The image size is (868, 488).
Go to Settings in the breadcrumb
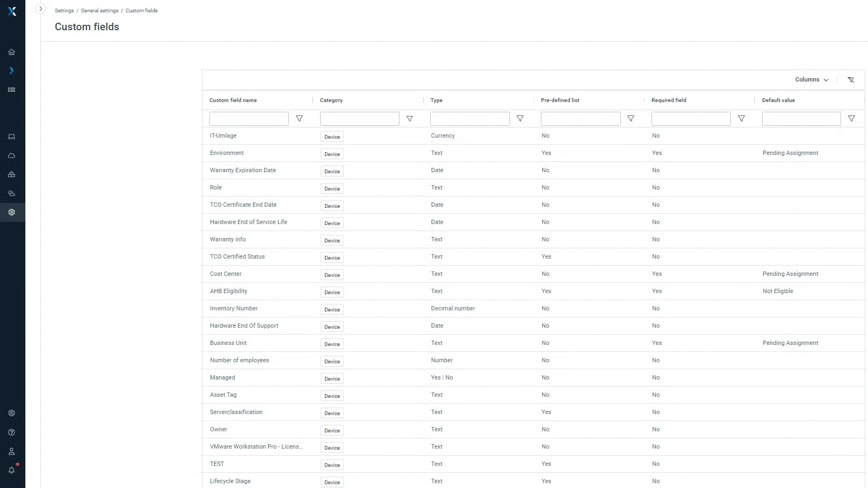64,11
